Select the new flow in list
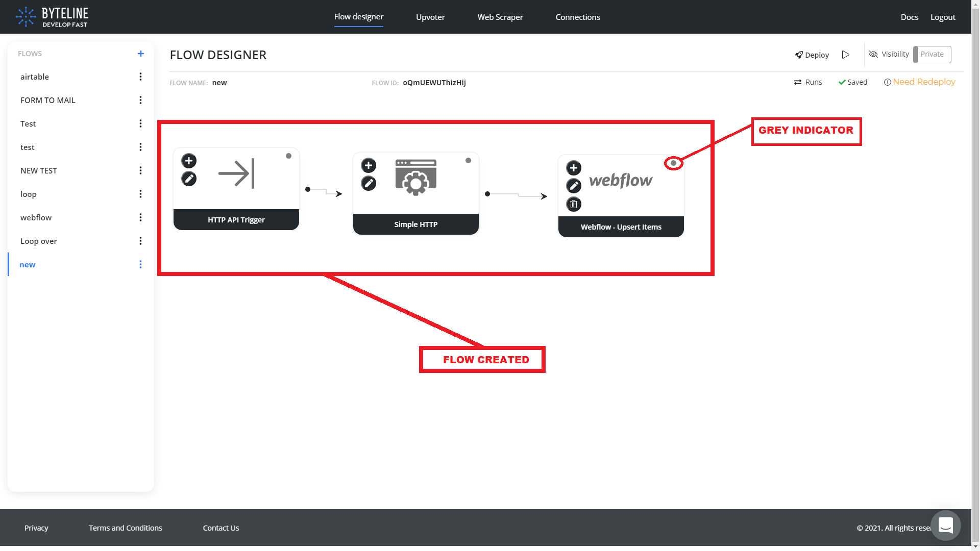The width and height of the screenshot is (980, 551). coord(28,264)
